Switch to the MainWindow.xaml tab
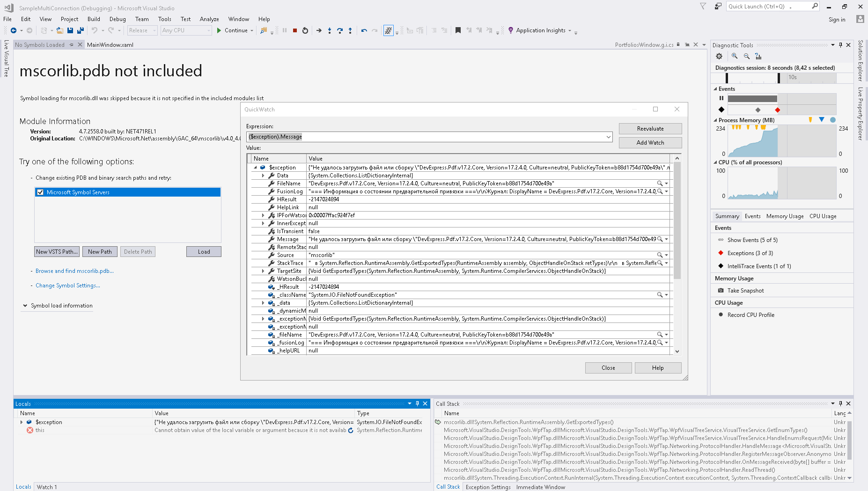This screenshot has width=868, height=491. (110, 45)
